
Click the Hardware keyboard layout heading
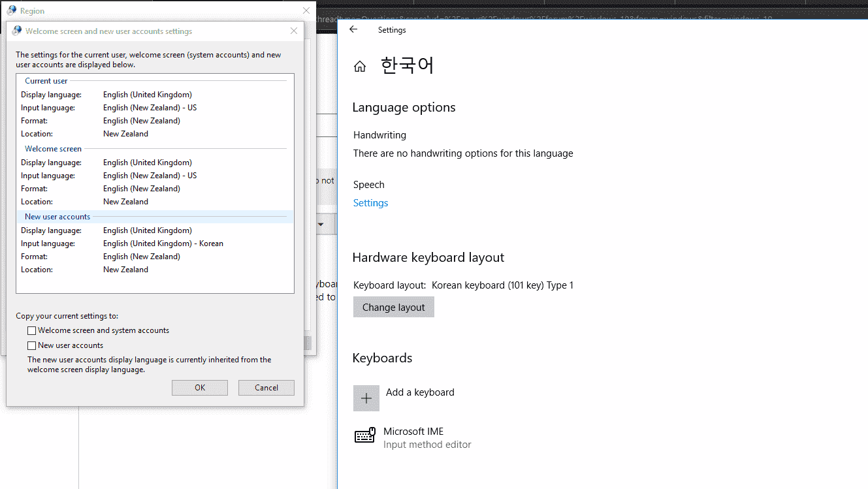click(428, 258)
